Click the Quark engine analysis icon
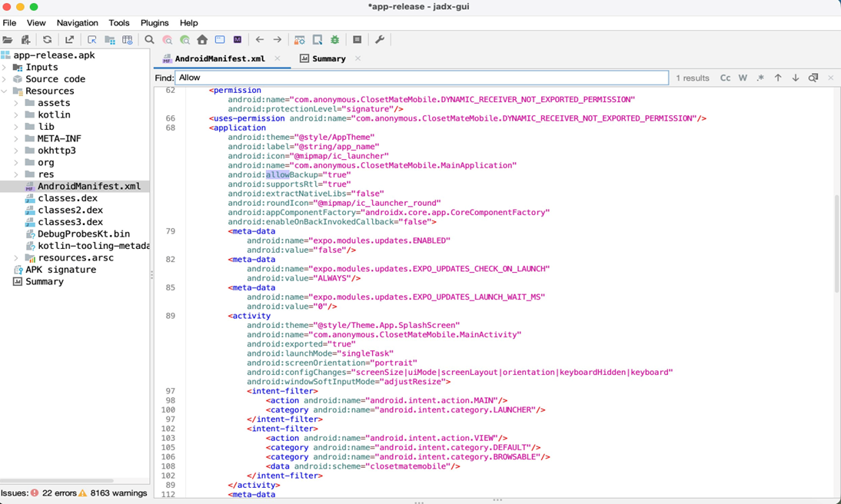841x504 pixels. pos(317,40)
